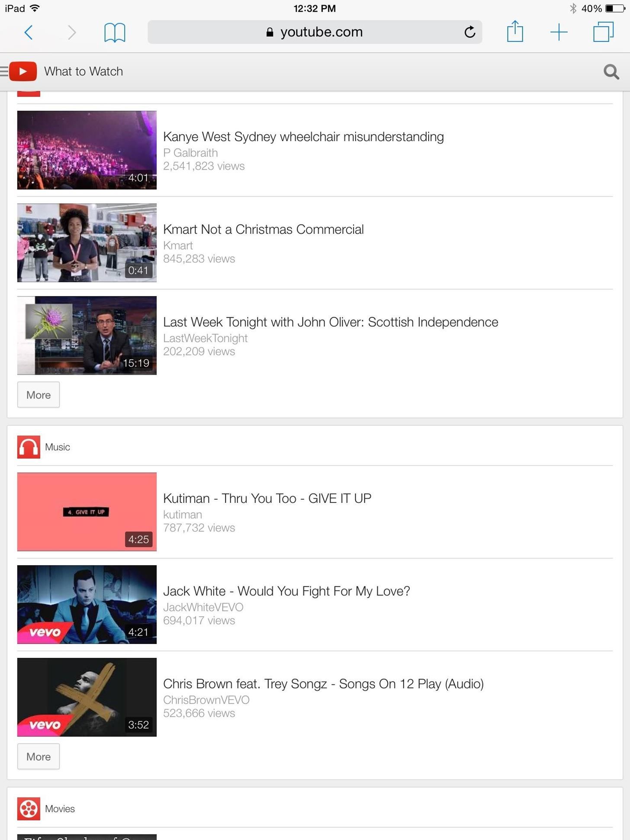Open the YouTube search icon
630x840 pixels.
point(611,72)
